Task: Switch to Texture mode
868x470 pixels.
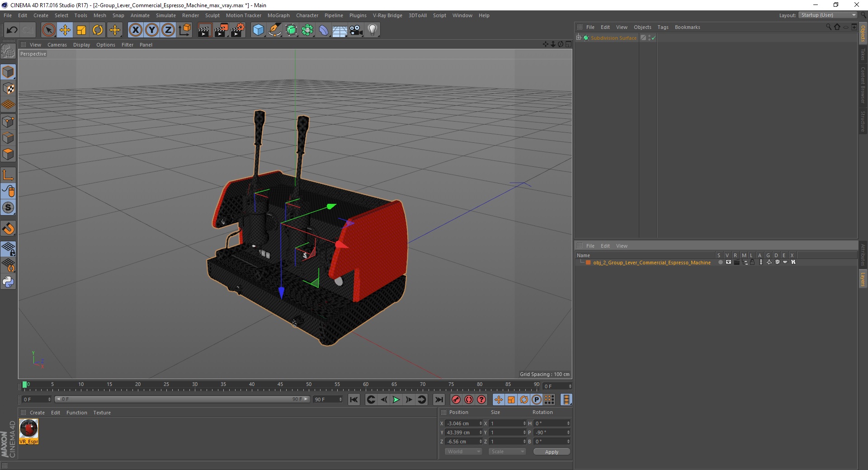Action: click(8, 89)
